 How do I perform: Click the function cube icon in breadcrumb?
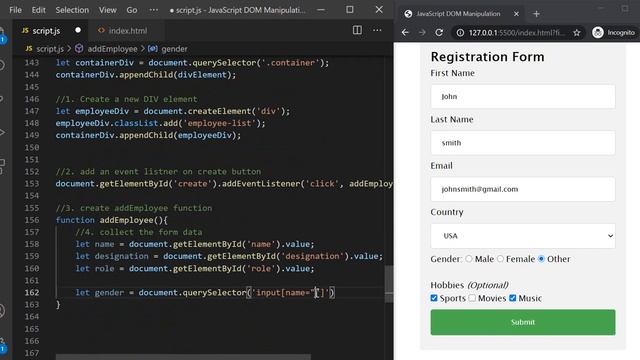[79, 49]
